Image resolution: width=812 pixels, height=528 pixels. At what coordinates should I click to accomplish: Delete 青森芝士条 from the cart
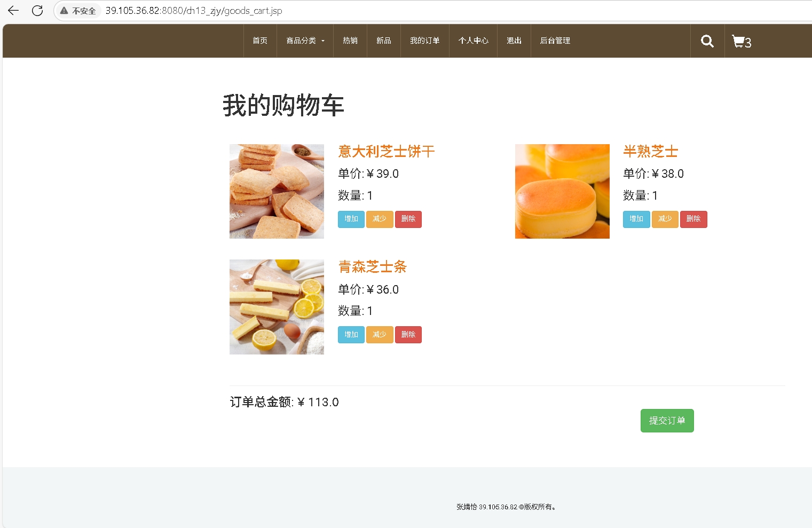coord(408,335)
